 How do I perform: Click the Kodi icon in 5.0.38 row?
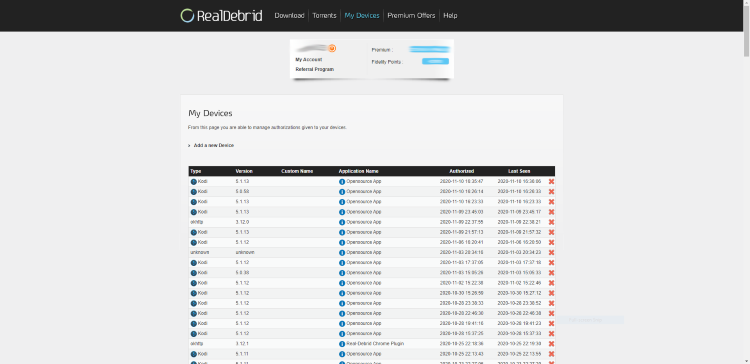coord(194,273)
